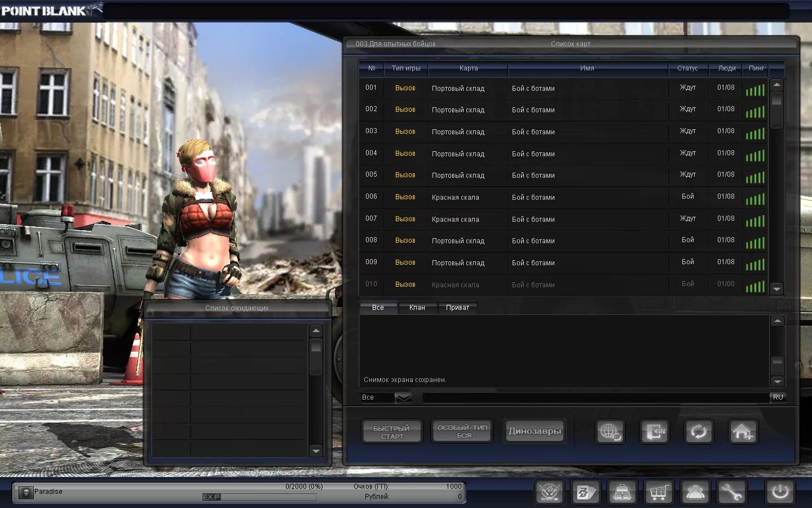Switch to the 'Клан' chat tab

[x=417, y=308]
